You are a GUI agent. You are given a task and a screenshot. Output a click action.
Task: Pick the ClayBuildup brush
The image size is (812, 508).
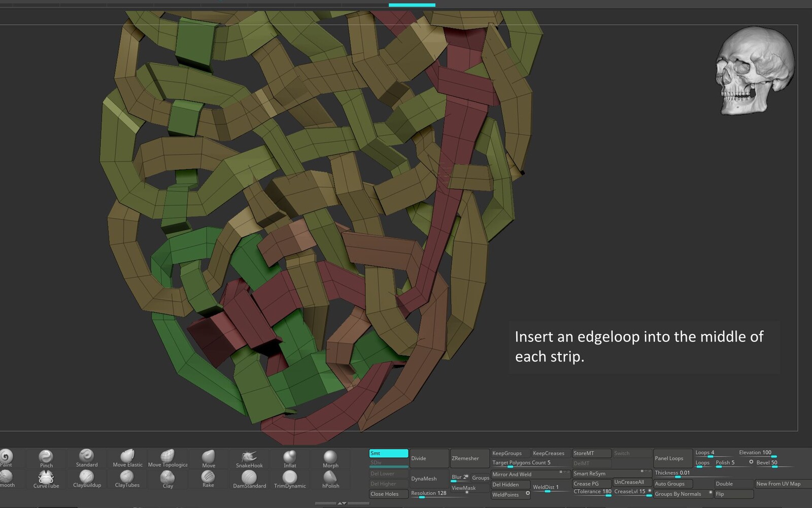pos(87,479)
